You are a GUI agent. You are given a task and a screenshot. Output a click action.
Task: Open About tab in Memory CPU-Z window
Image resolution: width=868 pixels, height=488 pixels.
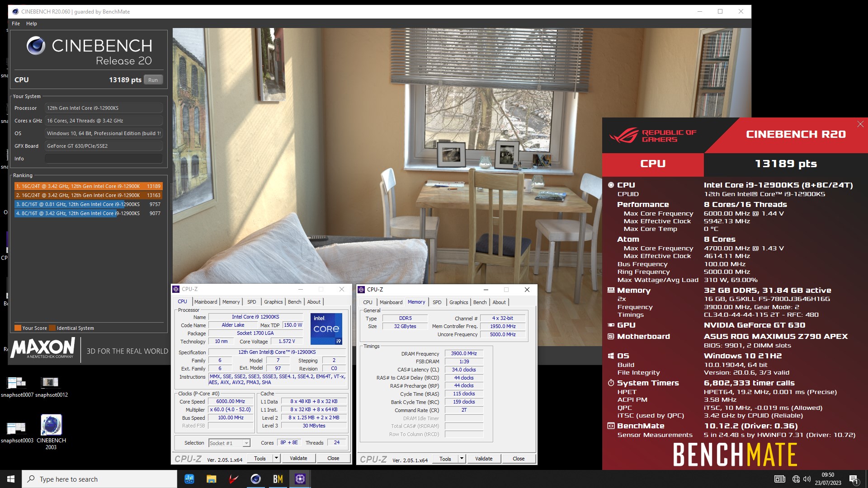(x=499, y=302)
